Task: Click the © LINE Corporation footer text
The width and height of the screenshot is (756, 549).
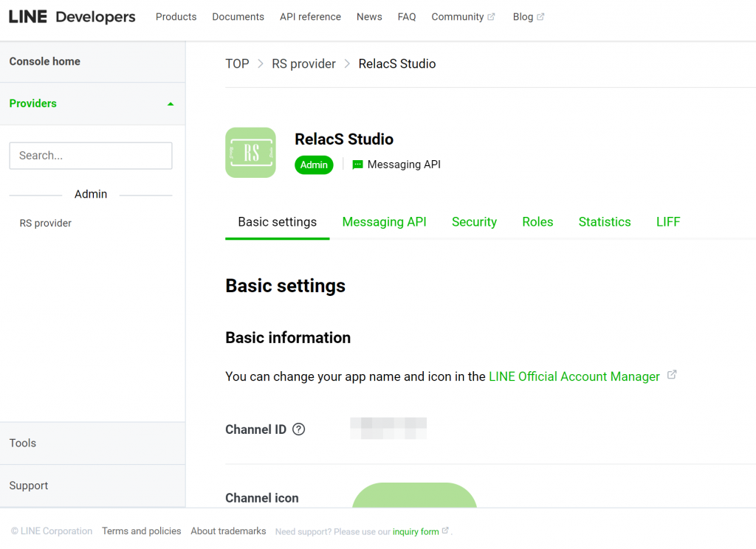Action: [52, 531]
